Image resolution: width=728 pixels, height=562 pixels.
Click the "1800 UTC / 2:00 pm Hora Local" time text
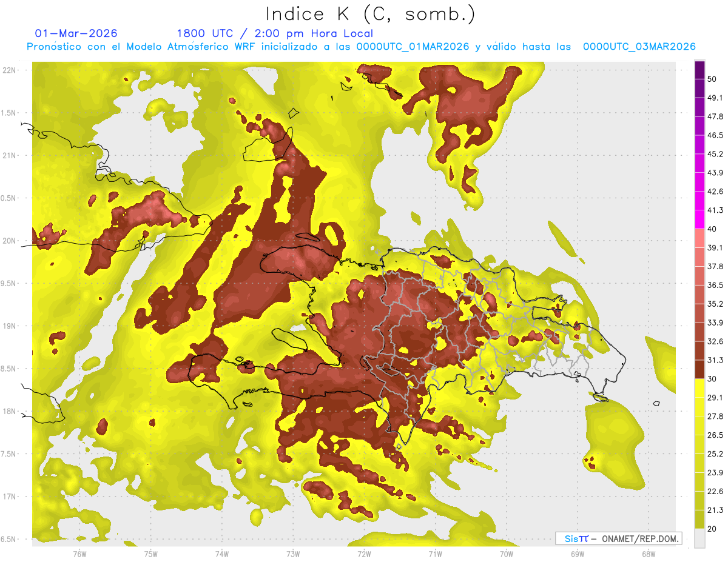(275, 33)
